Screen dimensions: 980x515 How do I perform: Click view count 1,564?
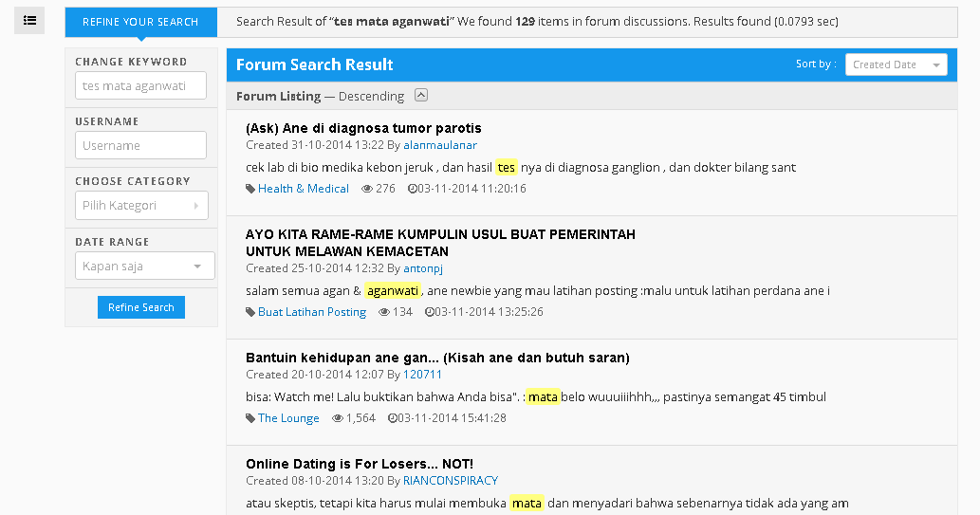361,418
